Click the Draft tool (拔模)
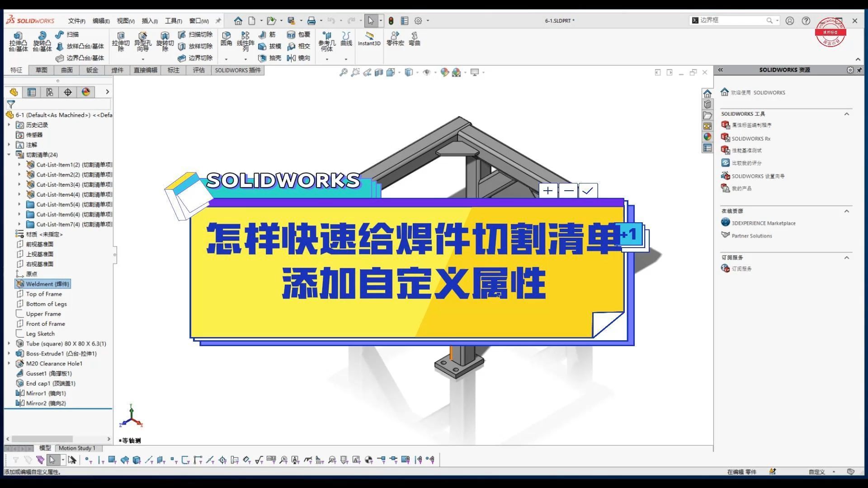868x488 pixels. [x=270, y=46]
